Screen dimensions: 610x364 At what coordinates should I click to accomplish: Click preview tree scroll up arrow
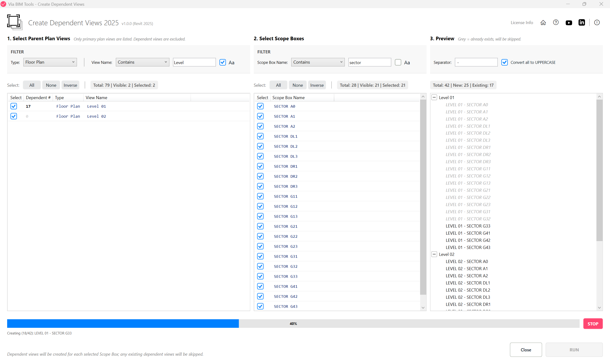click(x=599, y=97)
